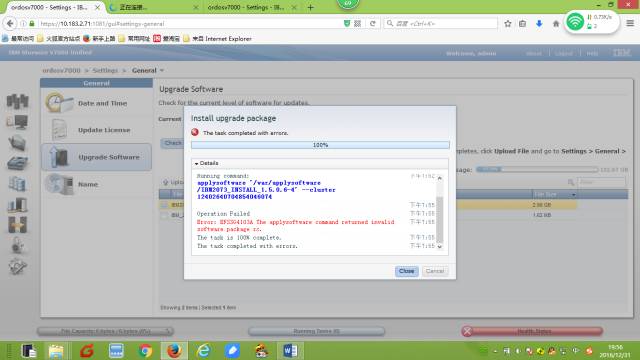This screenshot has height=360, width=640.
Task: Switch to the second browser tab
Action: (x=153, y=7)
